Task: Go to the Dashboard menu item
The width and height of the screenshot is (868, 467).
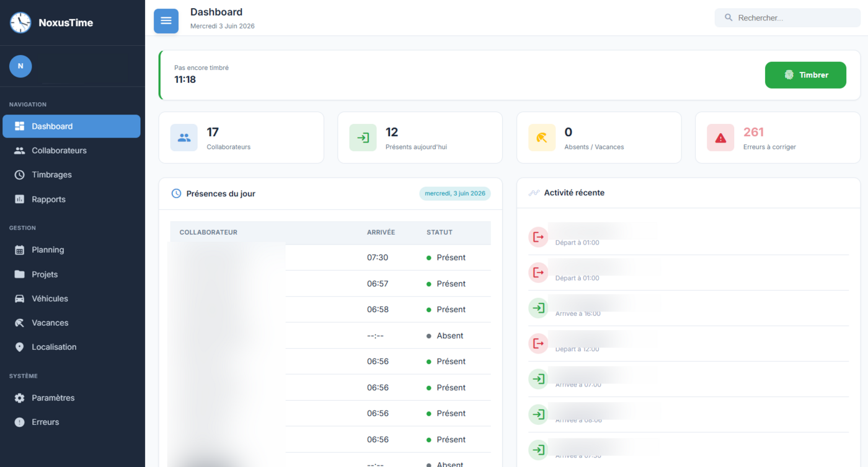Action: click(71, 126)
